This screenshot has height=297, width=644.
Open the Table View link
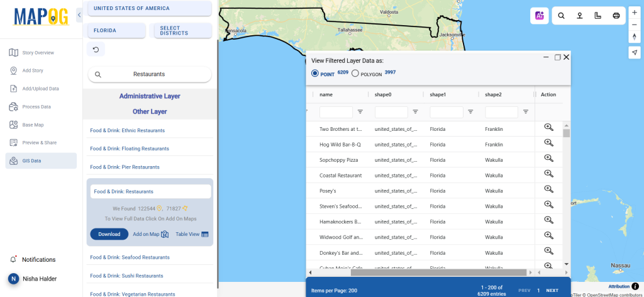click(192, 234)
